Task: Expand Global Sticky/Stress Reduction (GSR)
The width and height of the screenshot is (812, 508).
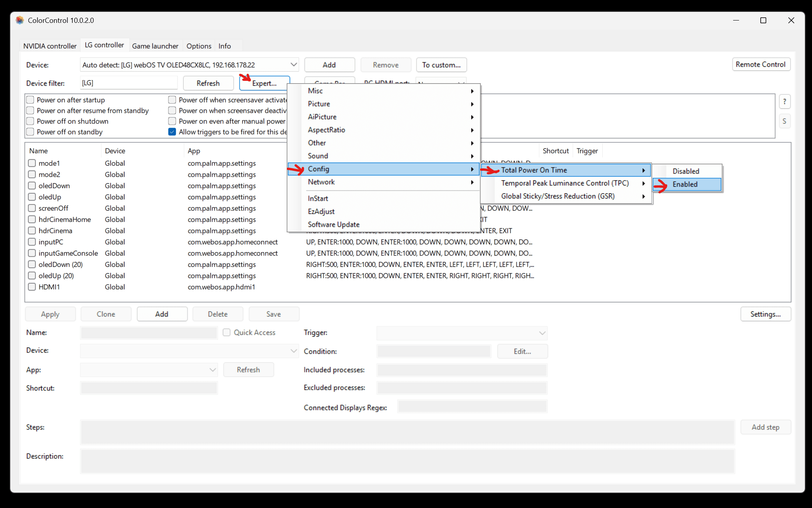Action: point(566,196)
